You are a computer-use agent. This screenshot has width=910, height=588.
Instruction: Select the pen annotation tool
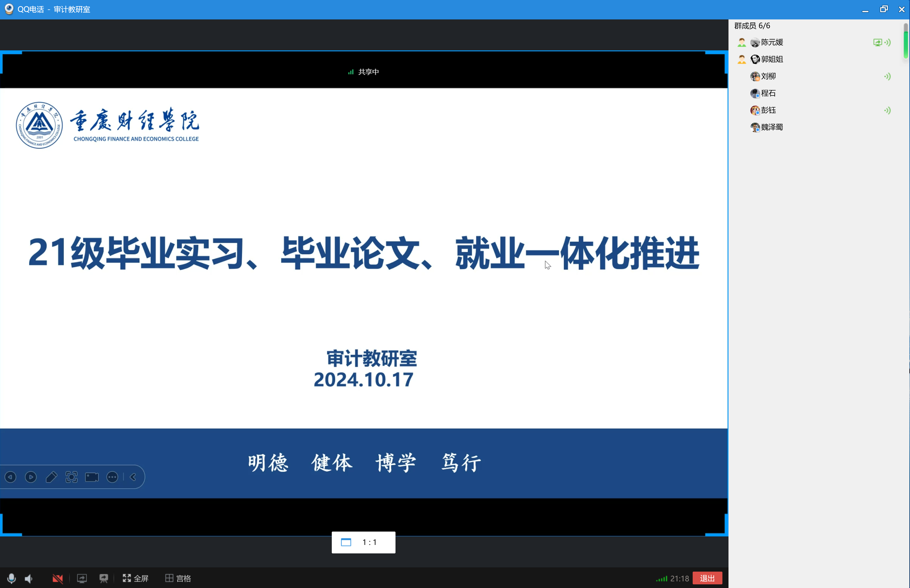(x=51, y=477)
